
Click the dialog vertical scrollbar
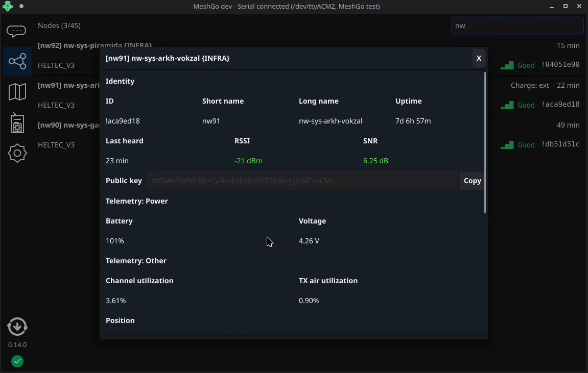point(485,142)
